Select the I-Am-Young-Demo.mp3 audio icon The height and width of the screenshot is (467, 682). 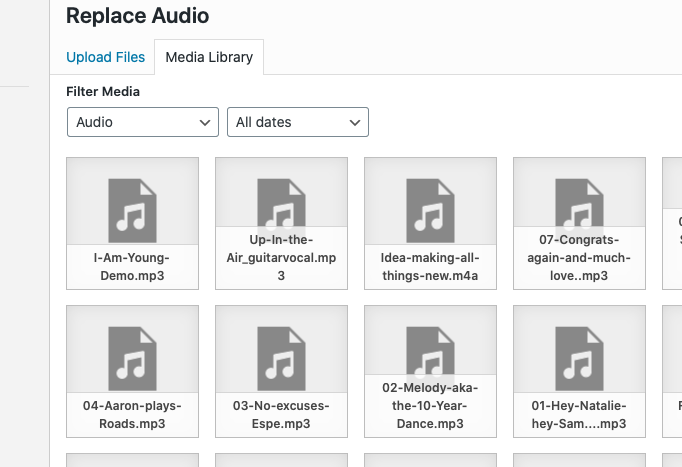tap(132, 210)
